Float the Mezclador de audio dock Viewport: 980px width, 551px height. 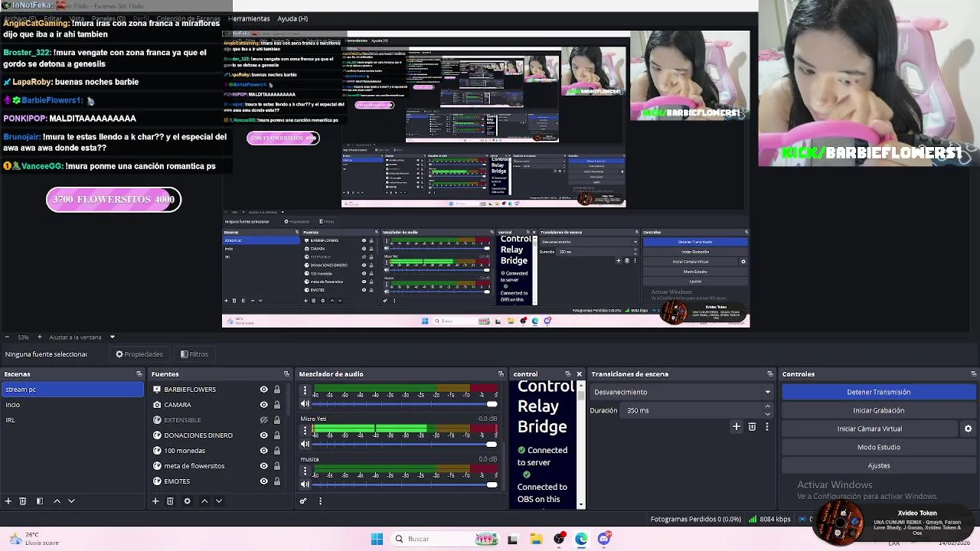click(x=501, y=374)
